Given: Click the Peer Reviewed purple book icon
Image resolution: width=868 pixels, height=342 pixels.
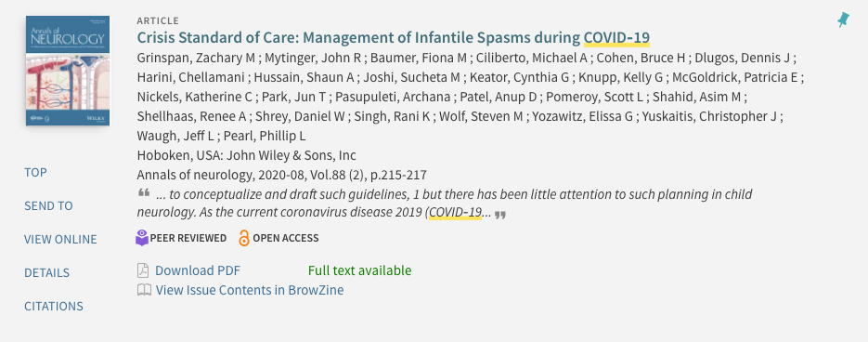Looking at the screenshot, I should point(142,238).
